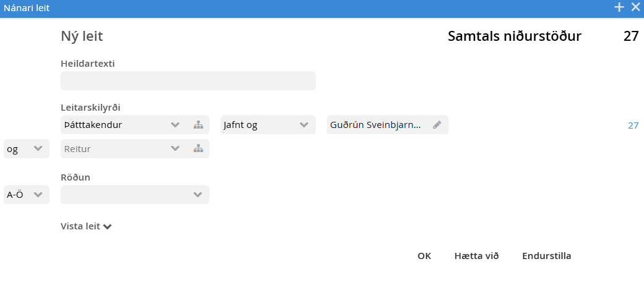Click Hætta við to cancel
The image size is (644, 285).
point(476,256)
